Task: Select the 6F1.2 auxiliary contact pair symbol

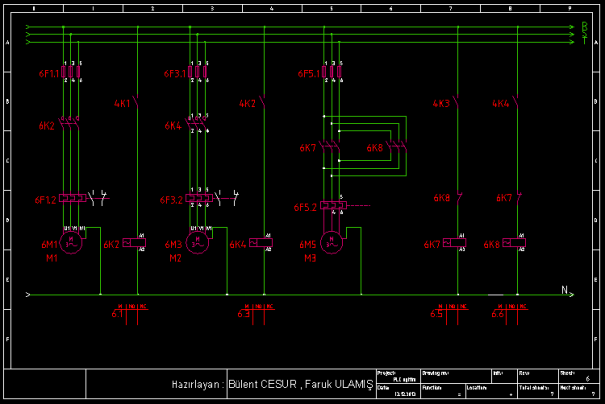Action: (99, 198)
